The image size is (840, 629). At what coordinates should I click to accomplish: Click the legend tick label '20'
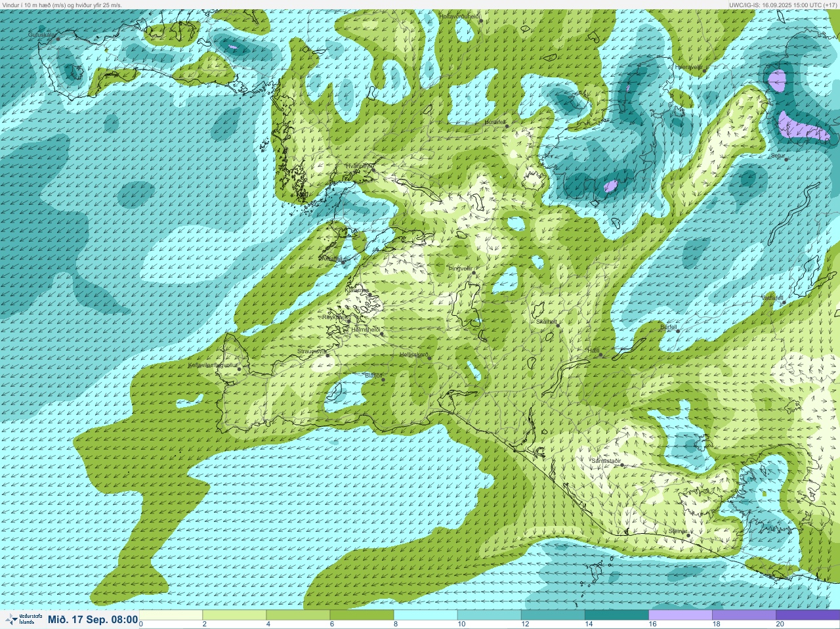780,624
